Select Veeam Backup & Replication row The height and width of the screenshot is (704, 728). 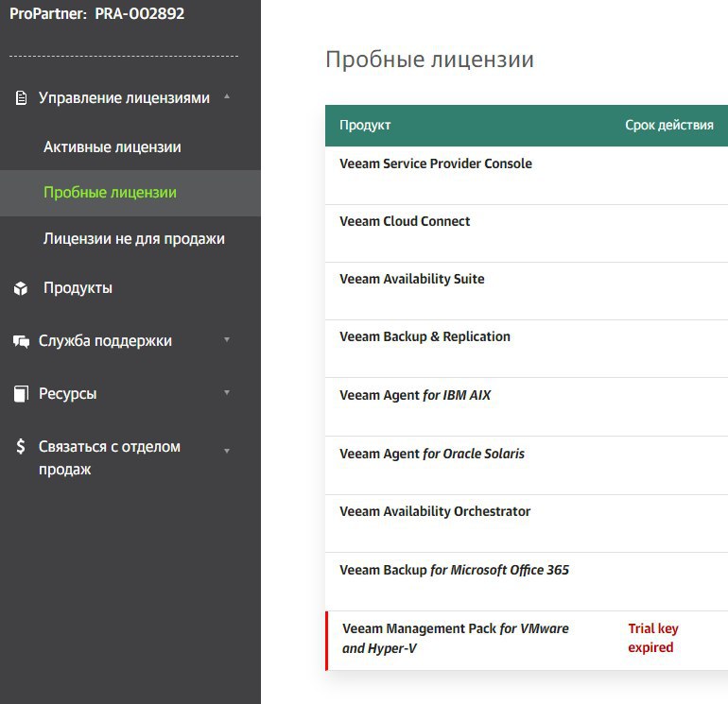coord(527,349)
